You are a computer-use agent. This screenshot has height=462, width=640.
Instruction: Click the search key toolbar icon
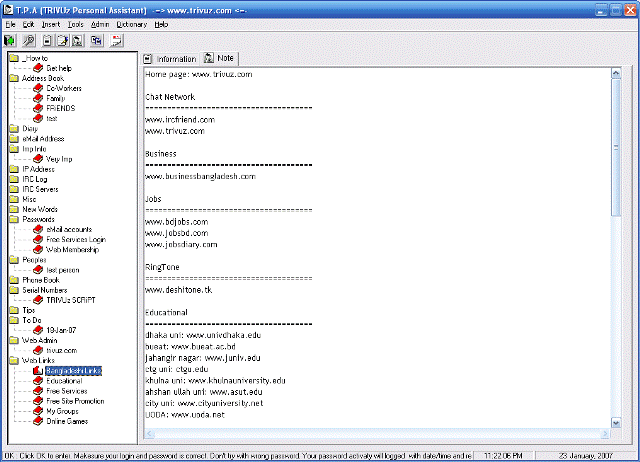29,40
